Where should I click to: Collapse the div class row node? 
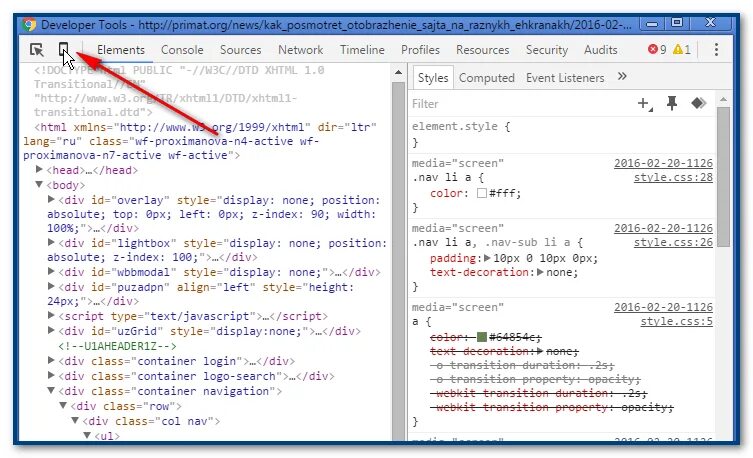pyautogui.click(x=63, y=405)
